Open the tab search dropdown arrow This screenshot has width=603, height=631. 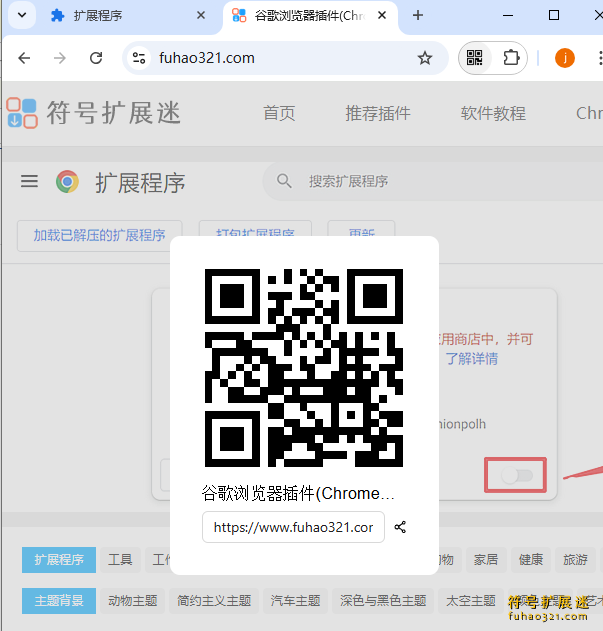22,16
